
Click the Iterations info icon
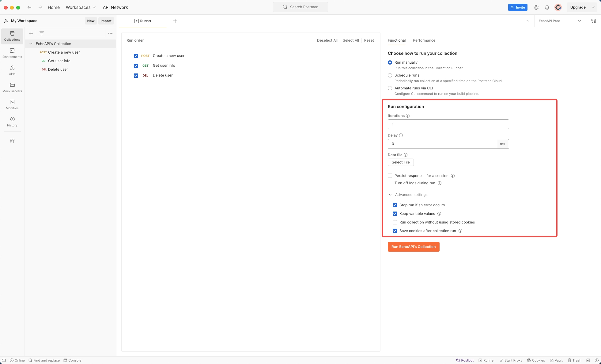pyautogui.click(x=408, y=116)
